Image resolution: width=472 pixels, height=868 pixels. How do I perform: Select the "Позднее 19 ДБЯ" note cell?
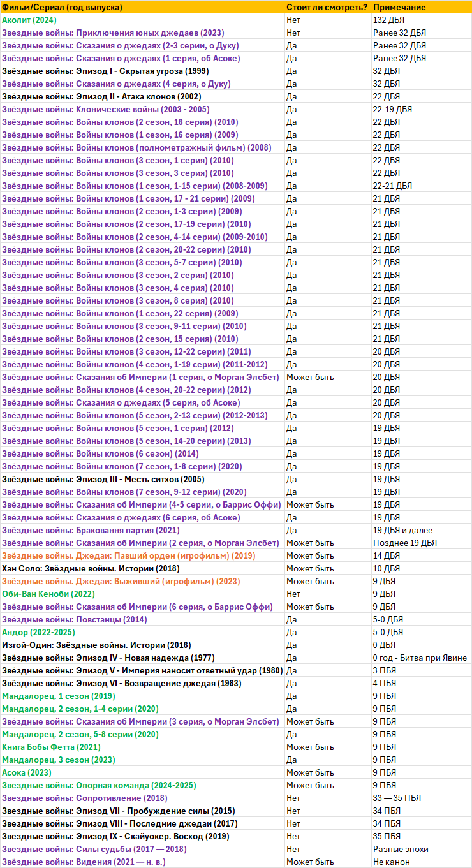[x=405, y=543]
